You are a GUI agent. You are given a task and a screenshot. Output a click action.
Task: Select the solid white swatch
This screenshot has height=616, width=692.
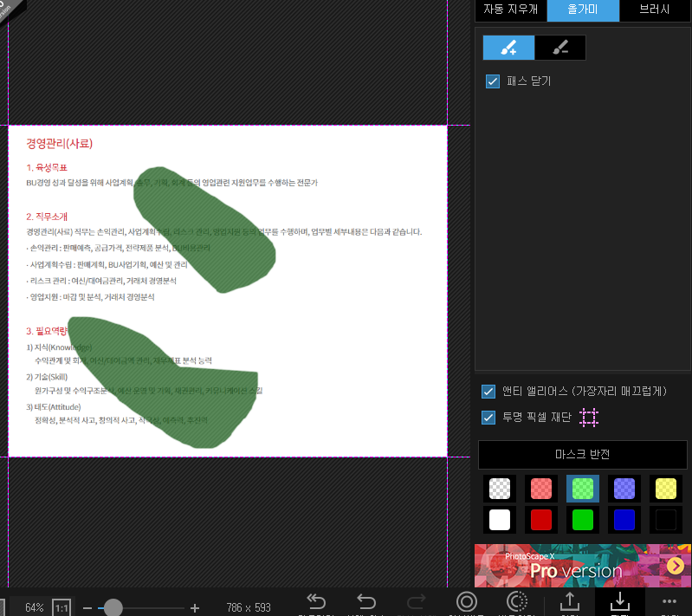500,520
